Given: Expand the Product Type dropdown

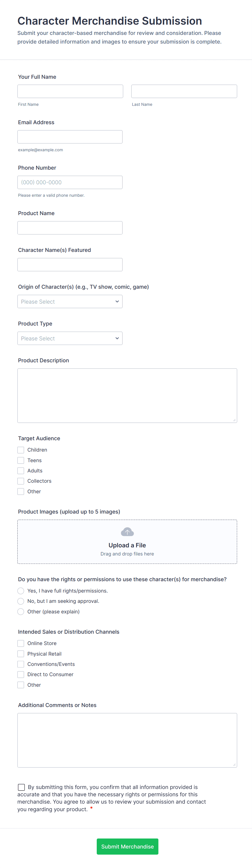Looking at the screenshot, I should click(70, 338).
